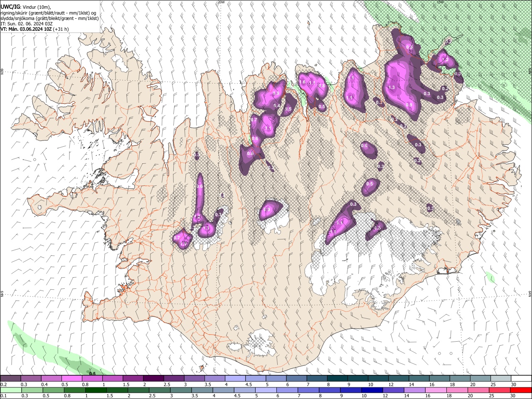The height and width of the screenshot is (399, 532).
Task: Select the dark purple top legend swatch between 2 and 2.5
Action: [153, 379]
